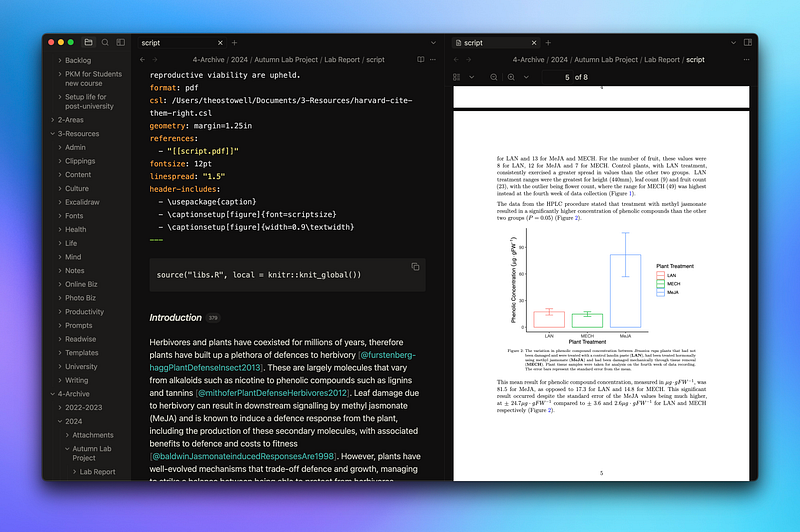Open the Readwise folder
Image resolution: width=800 pixels, height=532 pixels.
pos(80,339)
